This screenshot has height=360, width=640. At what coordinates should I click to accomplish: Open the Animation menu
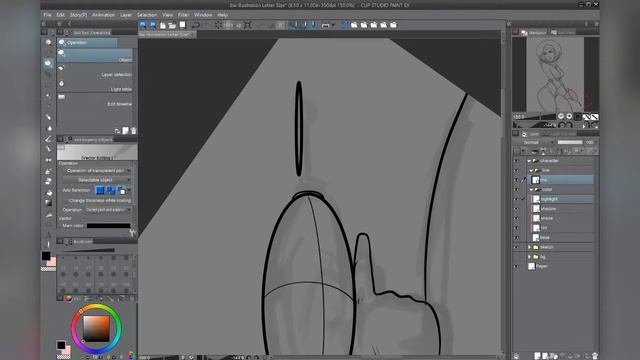click(x=103, y=15)
